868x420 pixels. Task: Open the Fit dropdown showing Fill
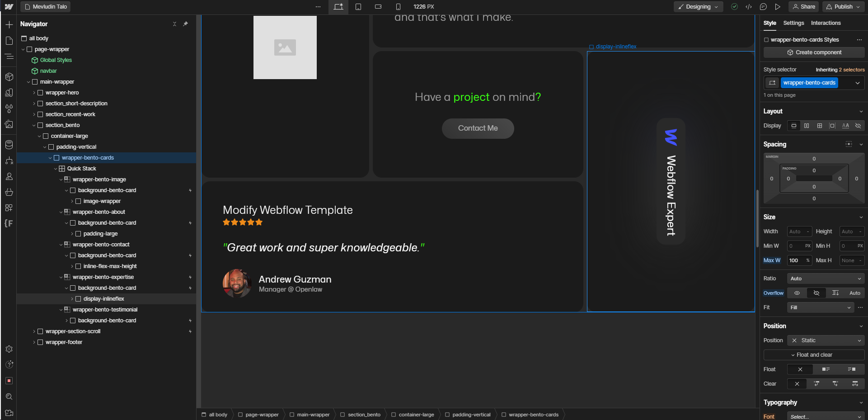point(820,307)
